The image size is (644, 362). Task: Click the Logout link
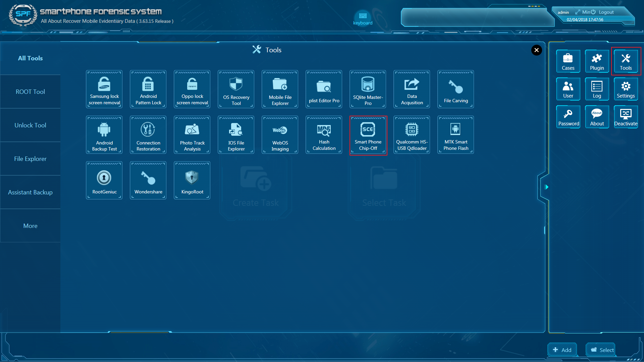click(x=606, y=12)
